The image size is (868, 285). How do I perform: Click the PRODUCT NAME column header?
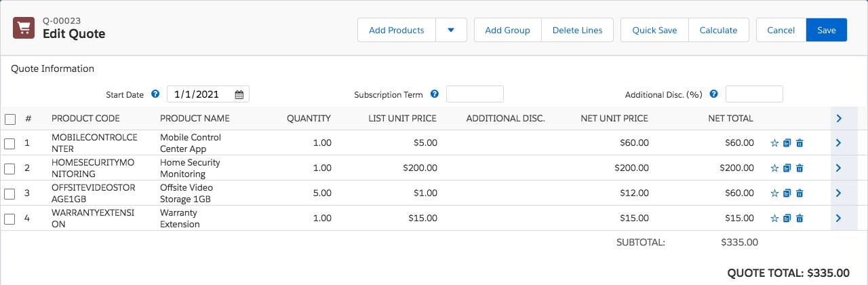(195, 118)
